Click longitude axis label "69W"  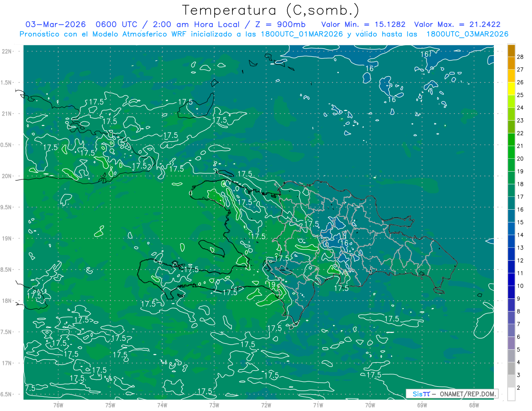click(422, 405)
